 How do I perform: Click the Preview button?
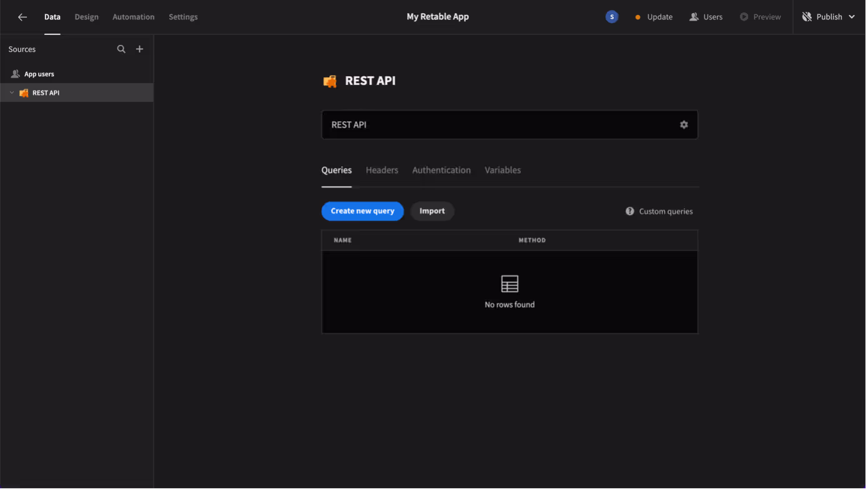(x=761, y=17)
